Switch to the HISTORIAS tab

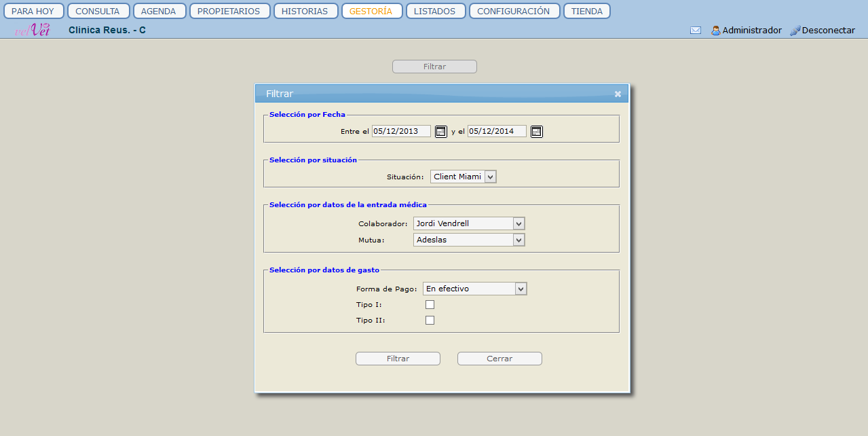click(305, 11)
